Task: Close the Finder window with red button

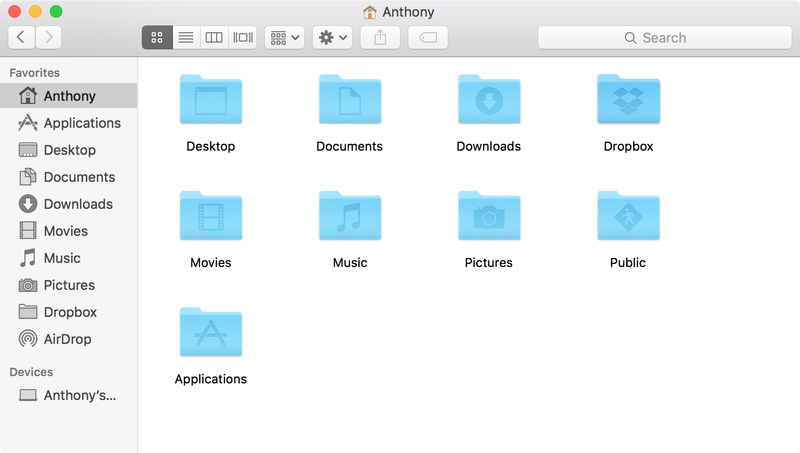Action: coord(15,11)
